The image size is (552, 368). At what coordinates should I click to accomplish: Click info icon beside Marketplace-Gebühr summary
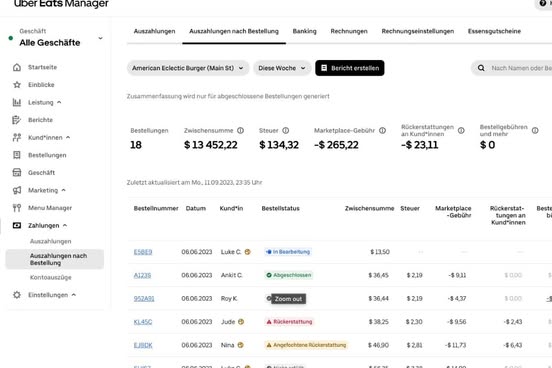tap(382, 131)
